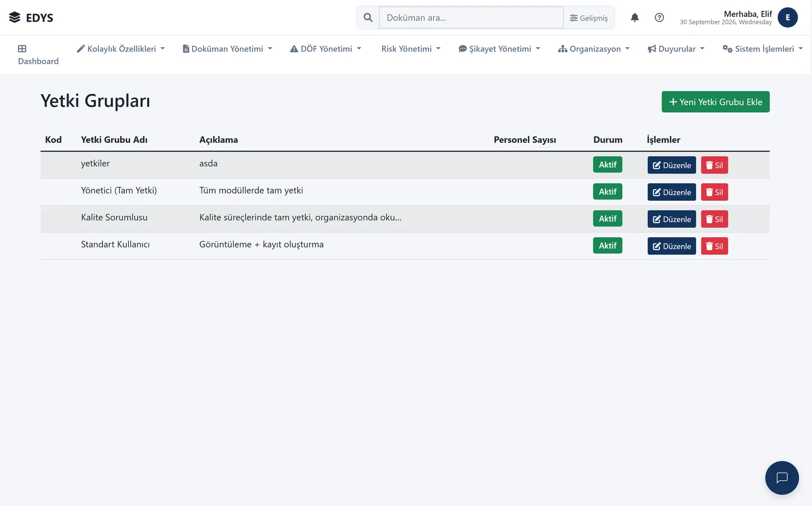Click 'Yönetici (Tam Yetki)' name cell
This screenshot has height=506, width=812.
[x=119, y=191]
